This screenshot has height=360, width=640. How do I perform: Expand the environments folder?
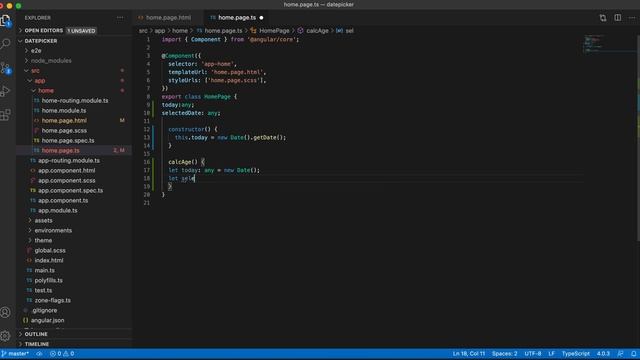(53, 230)
